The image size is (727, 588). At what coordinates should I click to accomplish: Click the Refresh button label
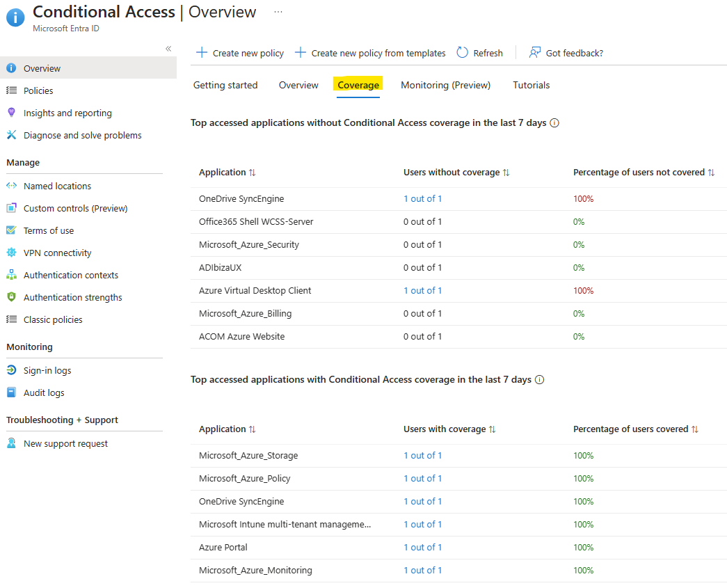[x=488, y=54]
